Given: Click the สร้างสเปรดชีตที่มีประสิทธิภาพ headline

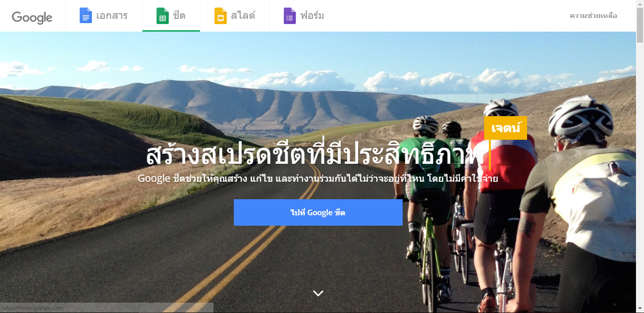Looking at the screenshot, I should [314, 154].
